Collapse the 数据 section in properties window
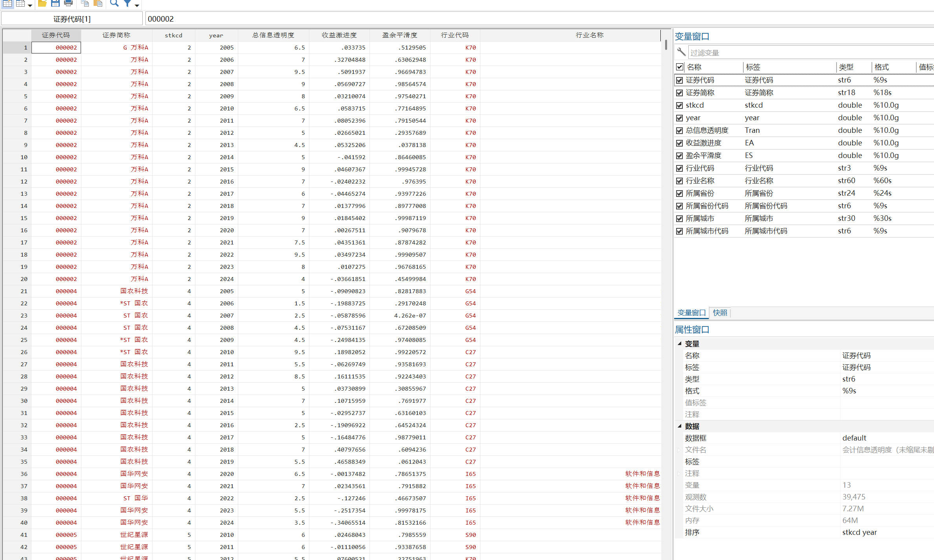This screenshot has height=560, width=934. click(679, 426)
